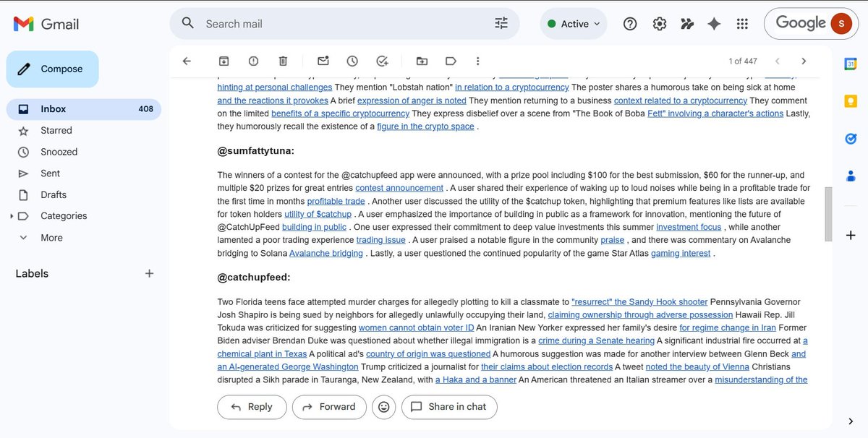
Task: Open the pen icon beside settings gear
Action: coord(687,23)
